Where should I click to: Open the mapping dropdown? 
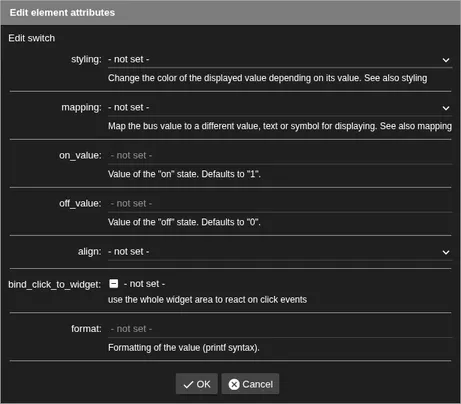pyautogui.click(x=280, y=108)
